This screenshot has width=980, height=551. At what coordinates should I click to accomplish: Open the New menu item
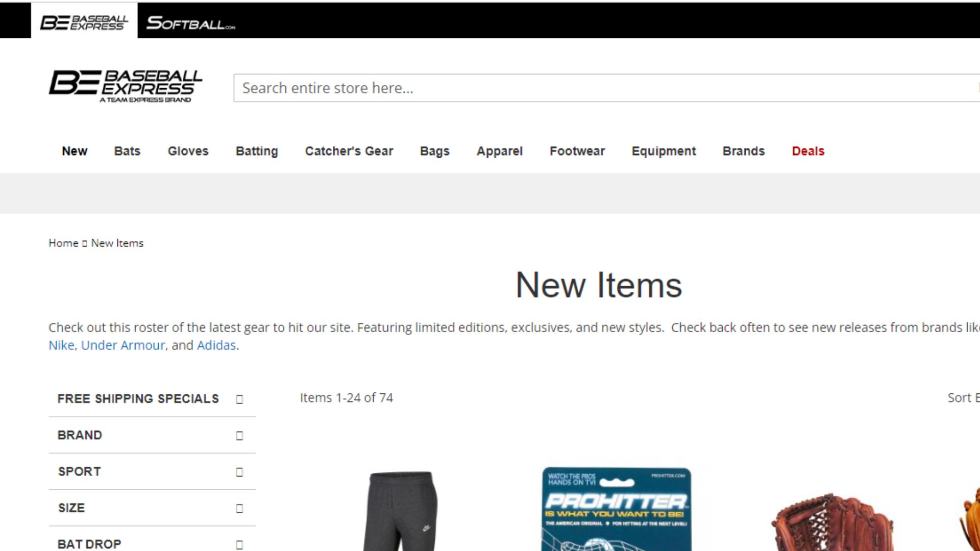coord(75,151)
